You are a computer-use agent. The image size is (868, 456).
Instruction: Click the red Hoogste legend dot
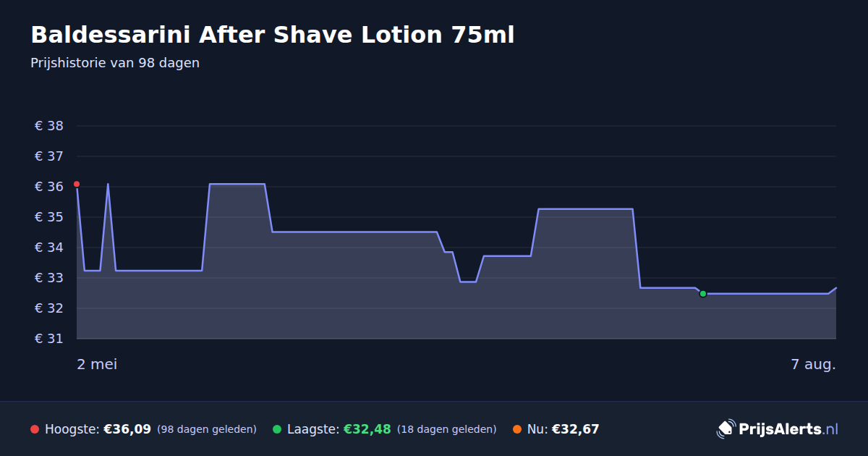35,429
